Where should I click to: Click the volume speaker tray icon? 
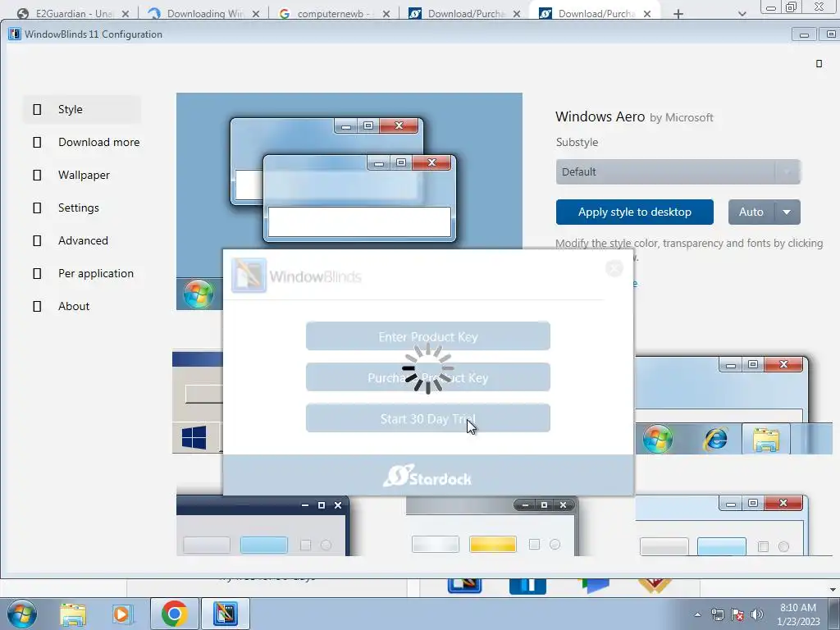756,614
